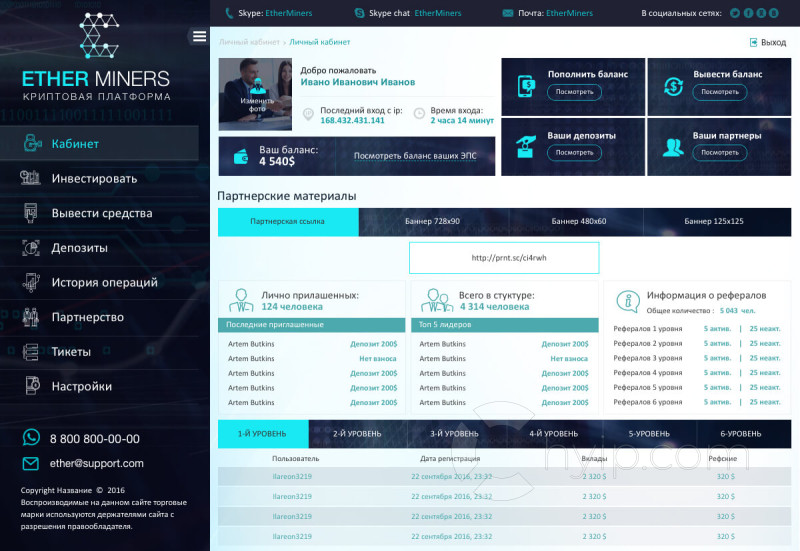The width and height of the screenshot is (800, 551).
Task: Click the IP address 168.432.431.141
Action: click(352, 120)
